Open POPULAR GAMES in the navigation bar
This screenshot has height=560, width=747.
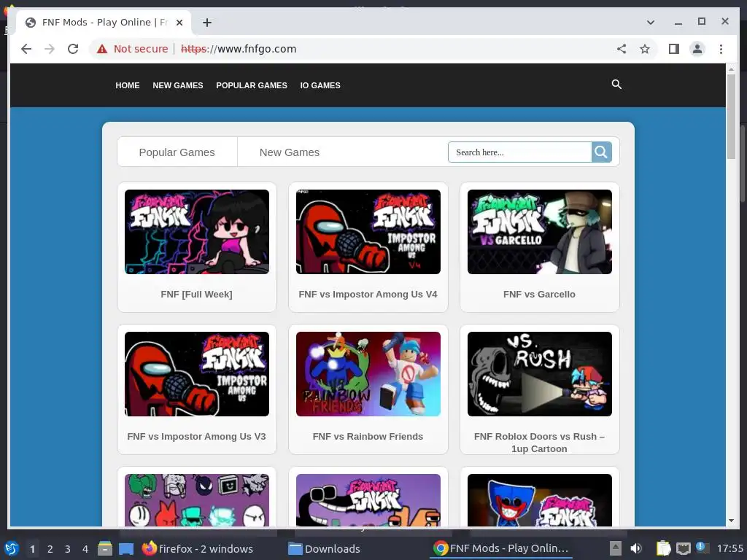[252, 85]
